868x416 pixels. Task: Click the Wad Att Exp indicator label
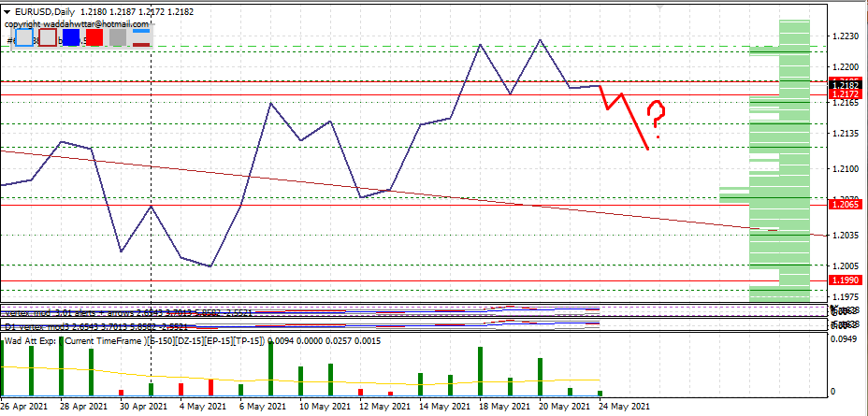[x=33, y=341]
